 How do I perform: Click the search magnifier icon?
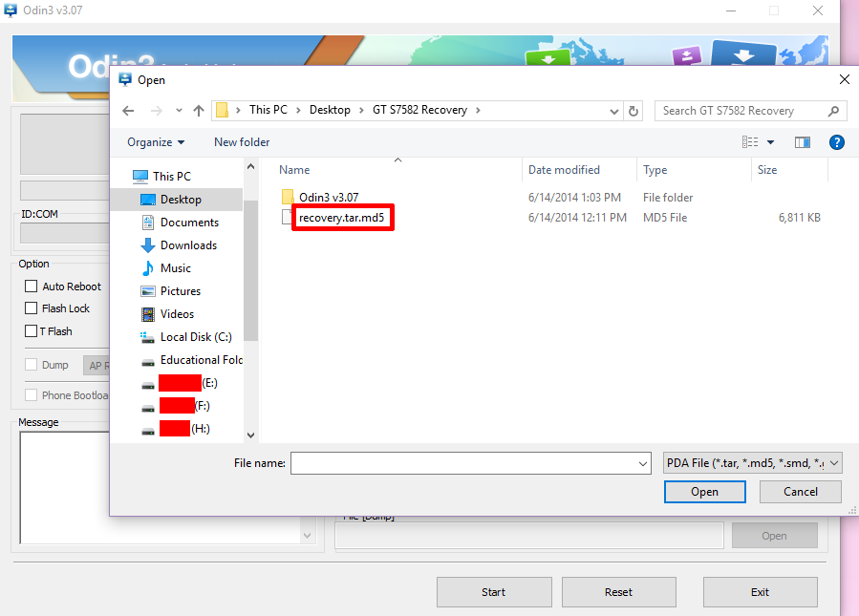pyautogui.click(x=833, y=111)
